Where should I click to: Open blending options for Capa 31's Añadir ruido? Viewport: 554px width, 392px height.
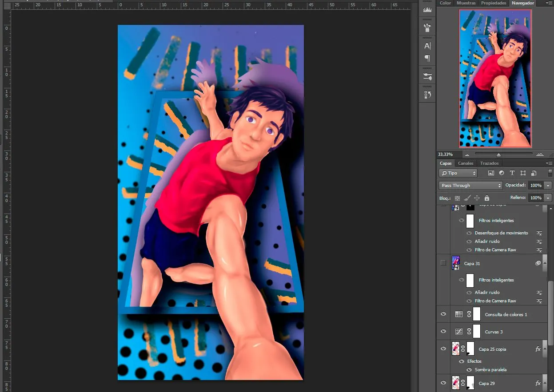click(x=539, y=293)
